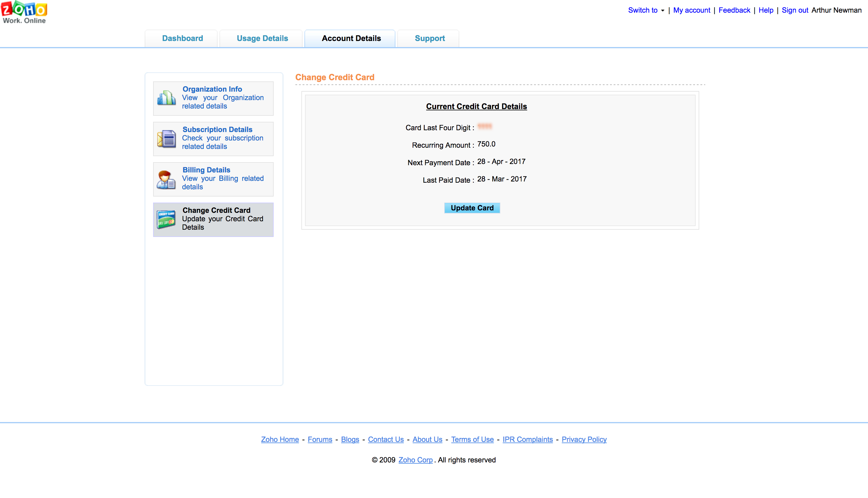The image size is (868, 498).
Task: Switch to the Usage Details tab
Action: (x=262, y=38)
